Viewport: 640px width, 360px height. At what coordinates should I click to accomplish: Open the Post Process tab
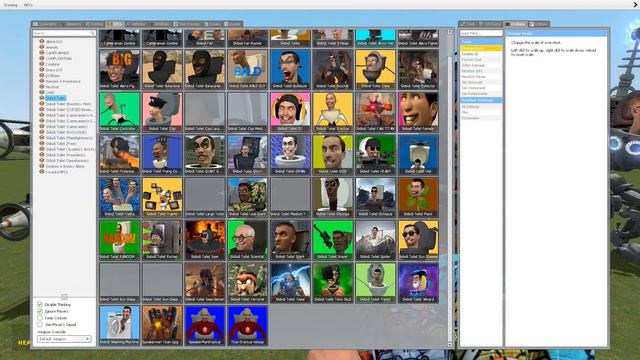point(187,24)
